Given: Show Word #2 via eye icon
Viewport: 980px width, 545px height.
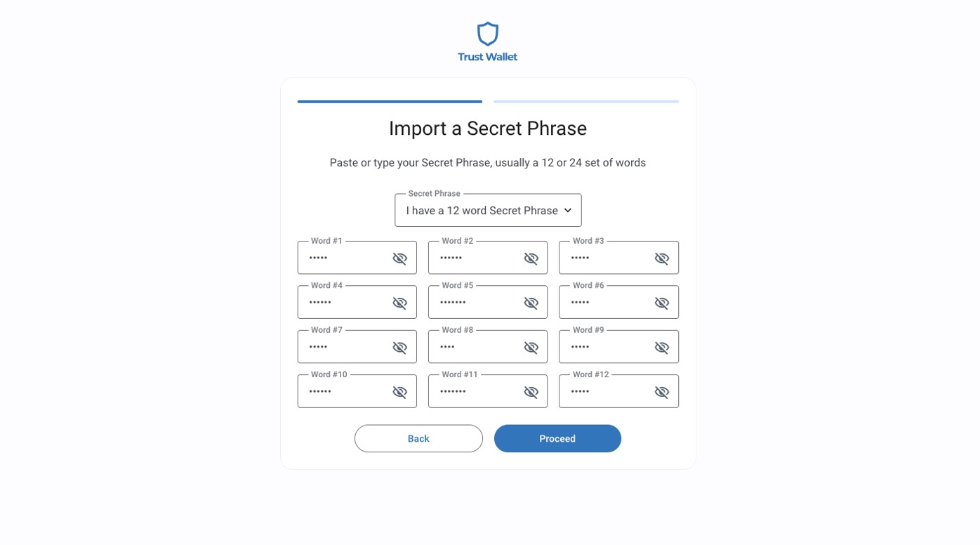Looking at the screenshot, I should (x=531, y=258).
